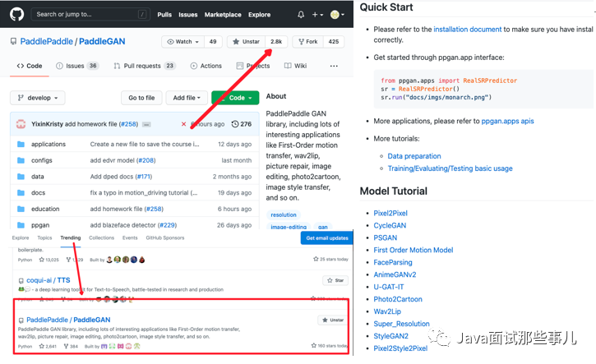This screenshot has width=596, height=364.
Task: Open the Data preparation tutorial link
Action: click(414, 156)
